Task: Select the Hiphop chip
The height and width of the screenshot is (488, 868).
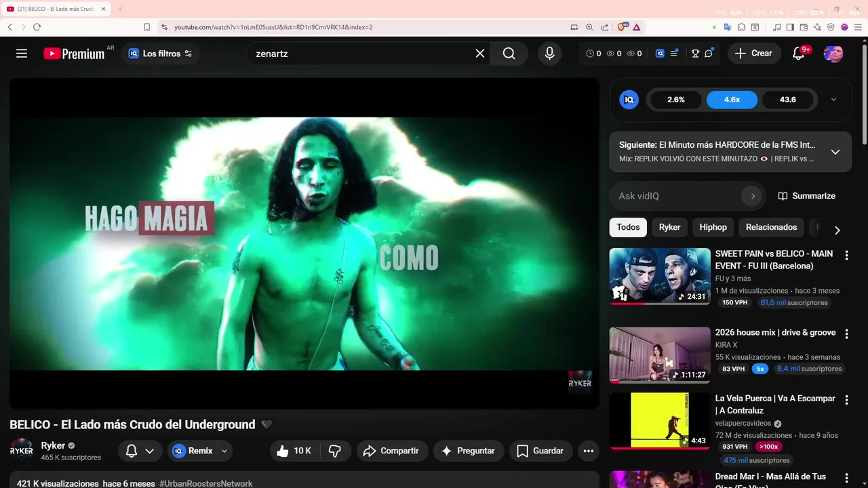Action: point(713,227)
